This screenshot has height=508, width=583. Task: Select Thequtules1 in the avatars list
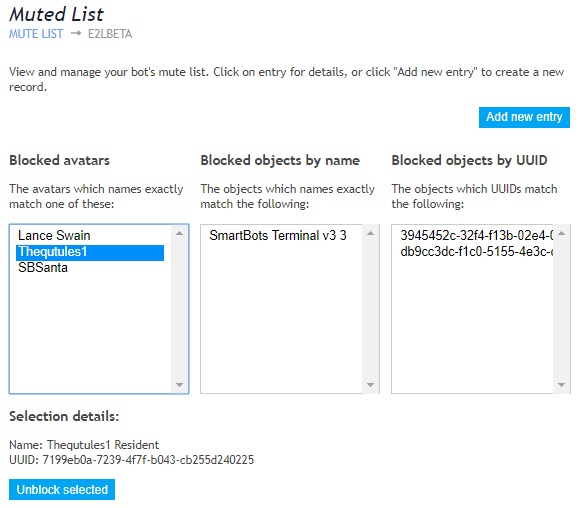tap(90, 252)
